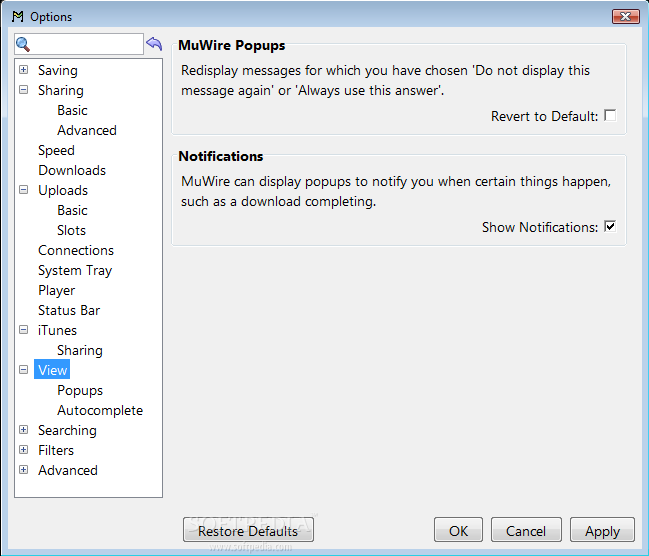The height and width of the screenshot is (556, 649).
Task: Click the search magnifier icon
Action: coord(23,44)
